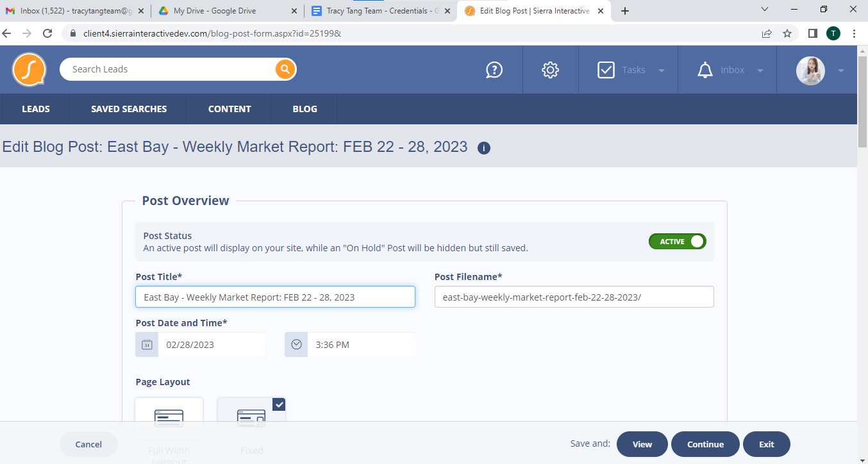
Task: Click the browser back arrow
Action: (x=8, y=33)
